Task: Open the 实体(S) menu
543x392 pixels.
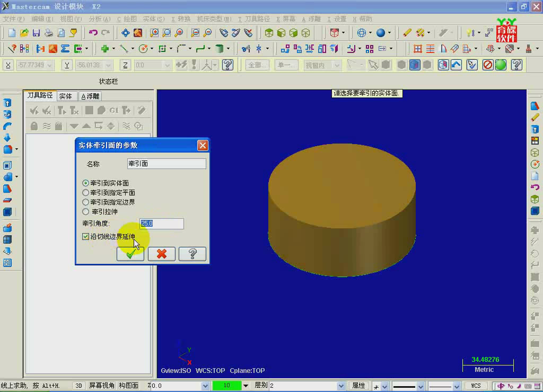Action: (x=154, y=19)
